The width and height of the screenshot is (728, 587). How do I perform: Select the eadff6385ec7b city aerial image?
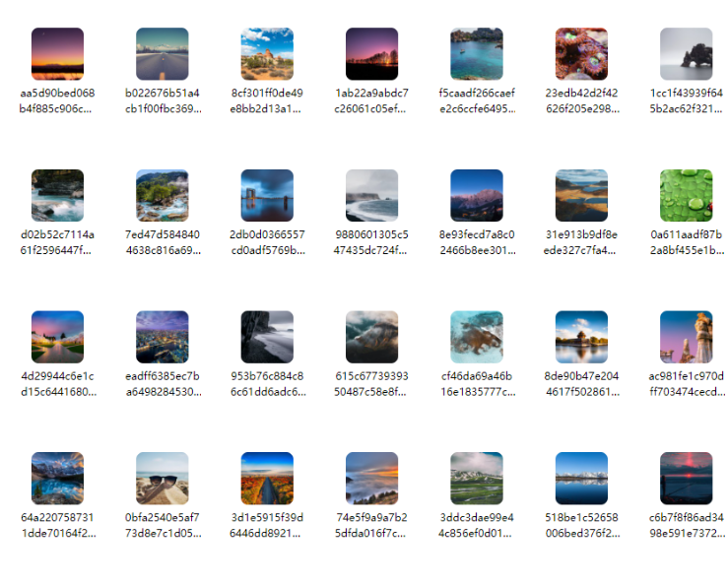[162, 337]
